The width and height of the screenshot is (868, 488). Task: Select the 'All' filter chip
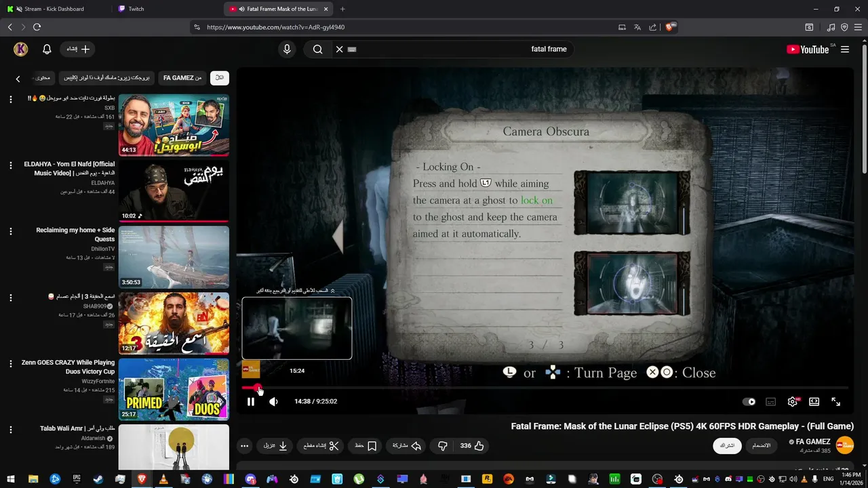point(220,78)
